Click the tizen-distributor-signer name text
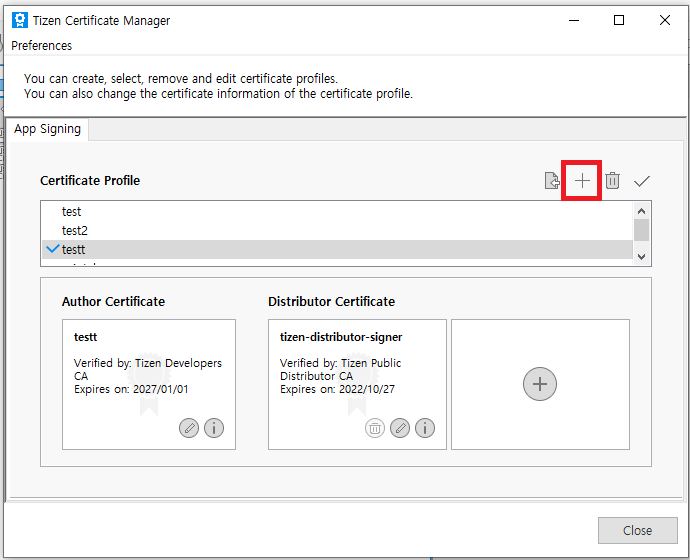 (x=341, y=337)
